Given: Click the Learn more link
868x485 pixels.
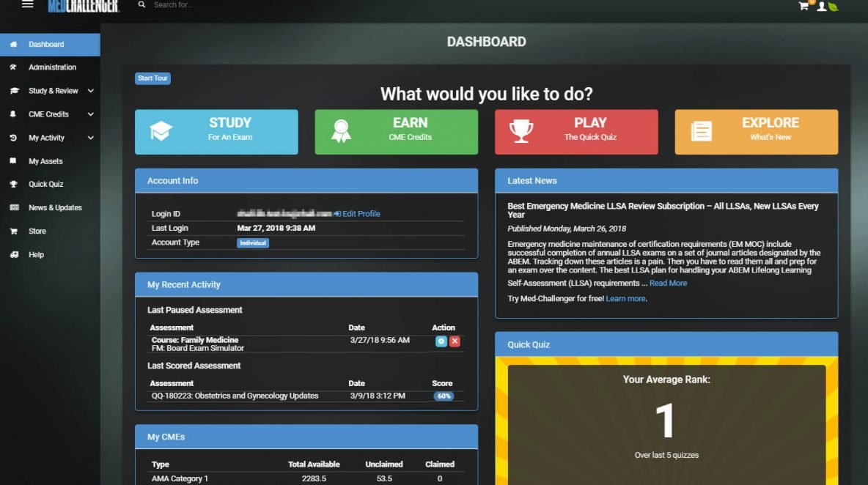Looking at the screenshot, I should [625, 299].
